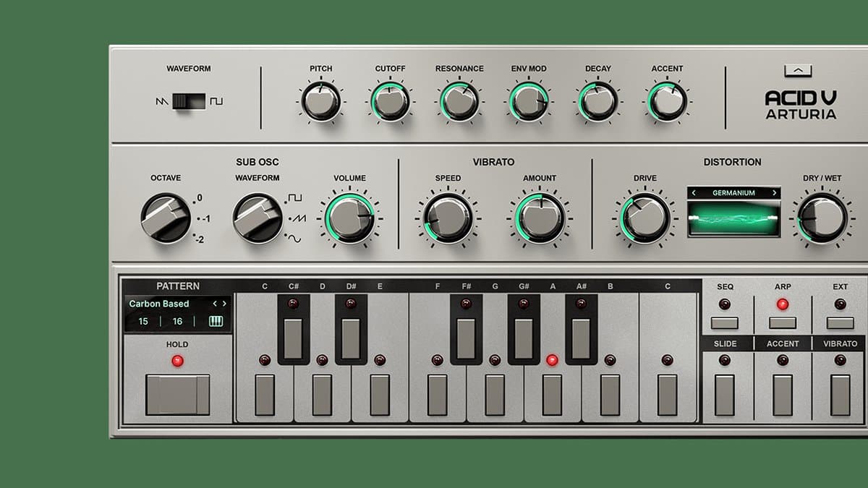The image size is (868, 488).
Task: Select the F# black key button
Action: 466,338
